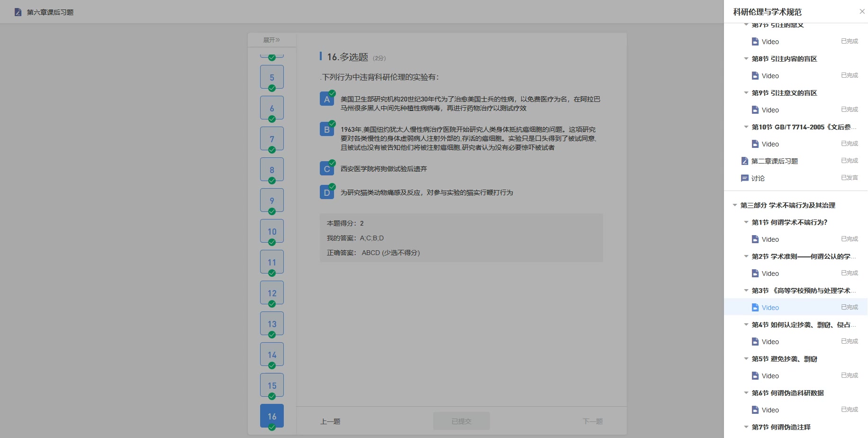
Task: Open Video icon under 第5节 避免抄袭、剽窃
Action: point(755,376)
